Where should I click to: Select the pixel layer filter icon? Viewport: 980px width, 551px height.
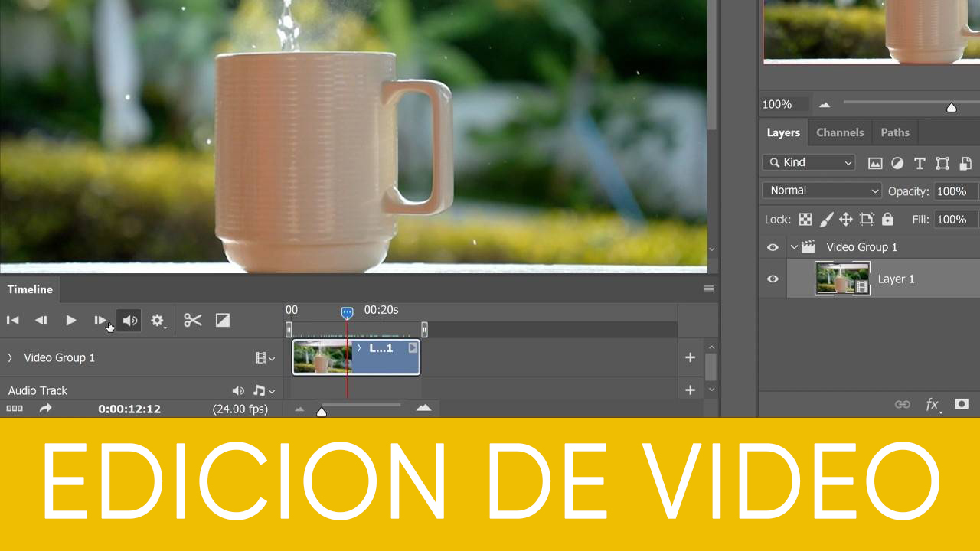click(875, 163)
